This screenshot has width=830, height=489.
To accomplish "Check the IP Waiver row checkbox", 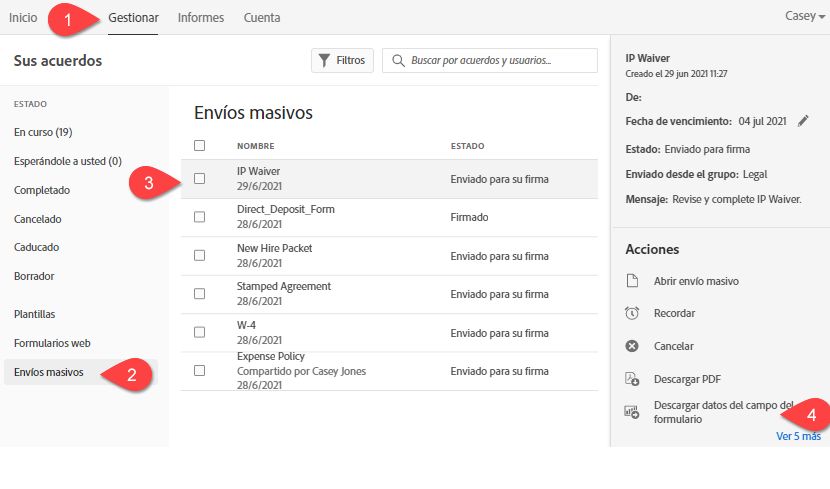I will (199, 179).
